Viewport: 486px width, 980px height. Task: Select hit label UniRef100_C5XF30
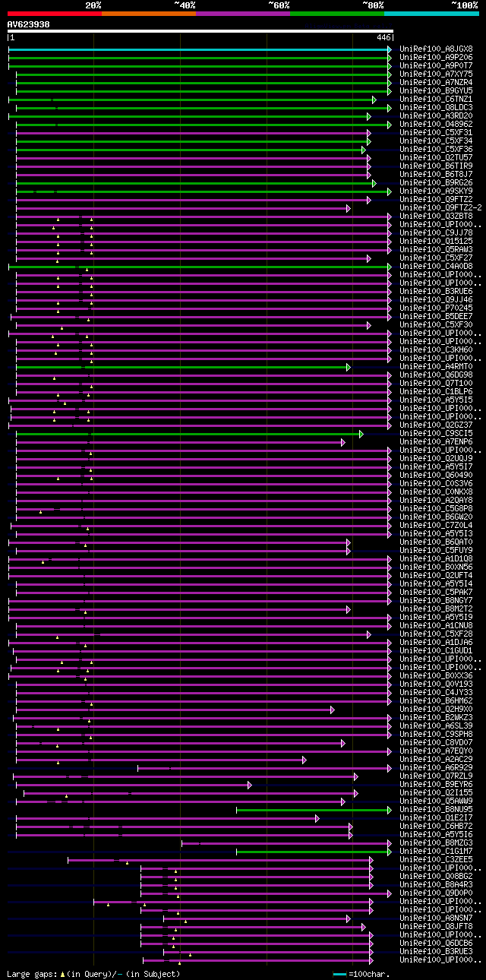coord(436,324)
